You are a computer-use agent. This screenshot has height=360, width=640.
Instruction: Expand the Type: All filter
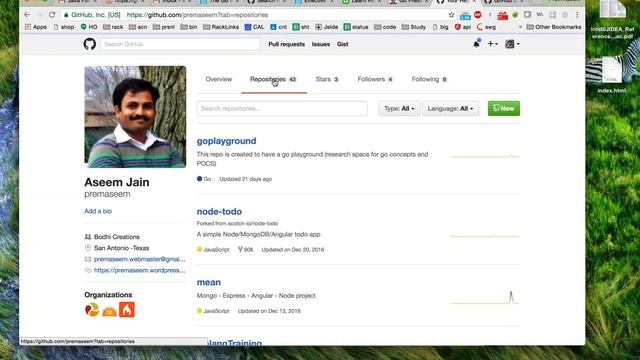click(399, 109)
